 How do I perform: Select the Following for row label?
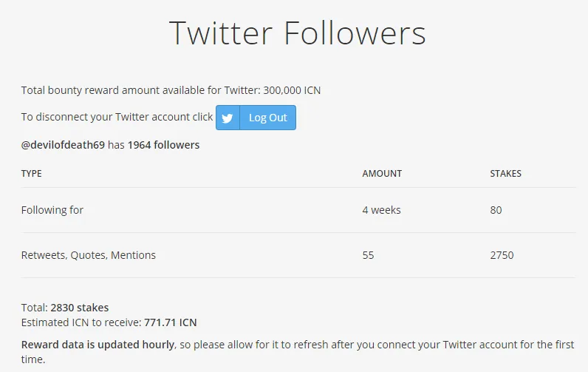point(52,210)
